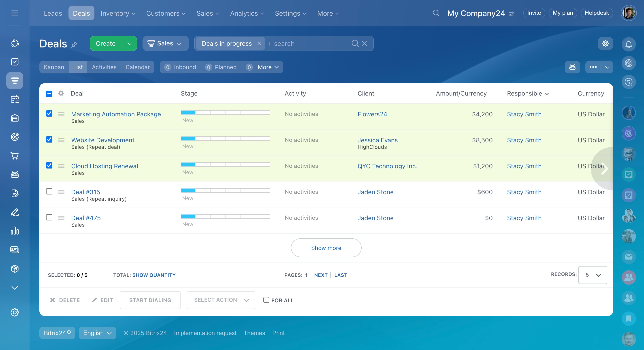Open the tasks checkmark sidebar icon
Viewport: 644px width, 350px height.
pyautogui.click(x=15, y=62)
